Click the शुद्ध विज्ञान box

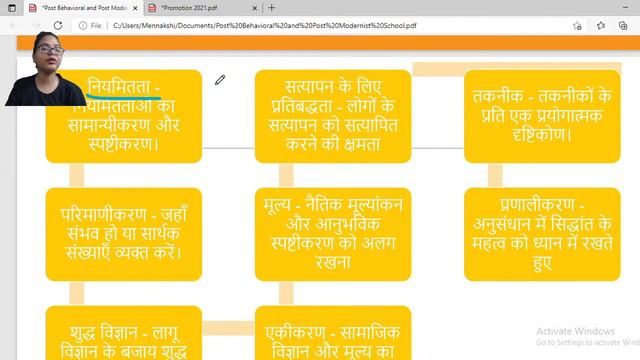coord(124,333)
